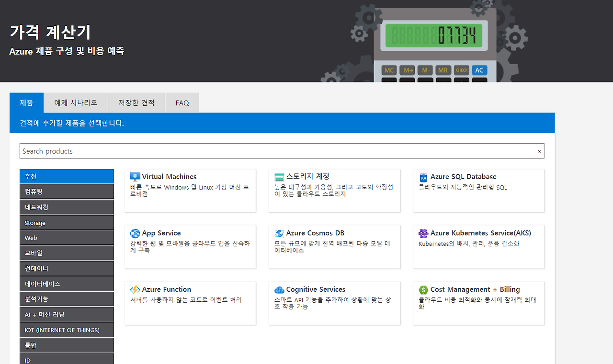Select the AI + 머신 러닝 category
This screenshot has width=613, height=364.
(67, 314)
